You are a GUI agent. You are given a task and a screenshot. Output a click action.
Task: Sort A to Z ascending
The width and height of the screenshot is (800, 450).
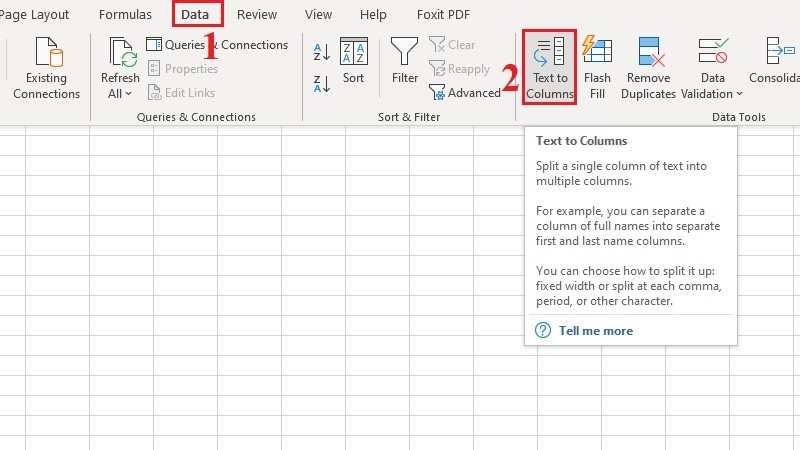click(322, 52)
